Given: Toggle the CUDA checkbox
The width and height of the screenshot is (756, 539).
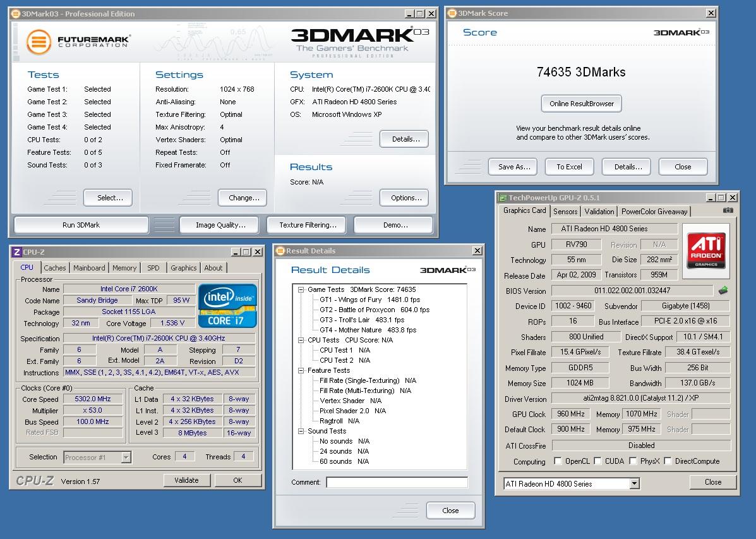Looking at the screenshot, I should click(x=597, y=461).
